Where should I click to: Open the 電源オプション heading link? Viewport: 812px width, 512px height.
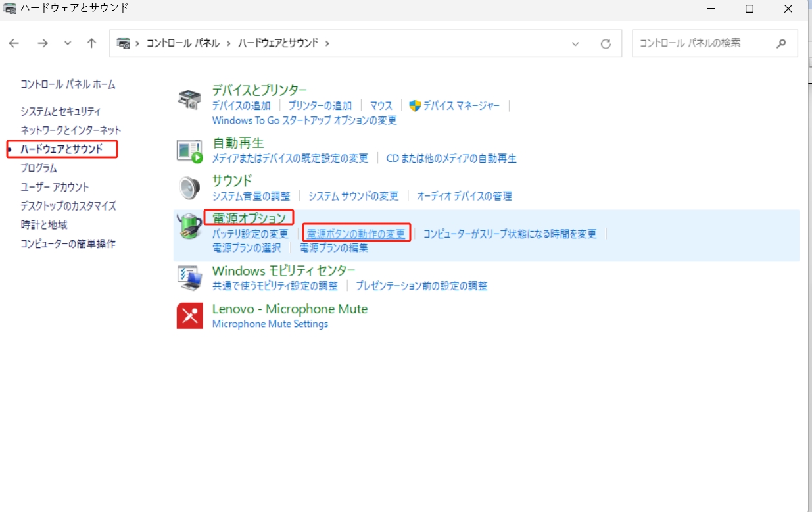point(249,218)
